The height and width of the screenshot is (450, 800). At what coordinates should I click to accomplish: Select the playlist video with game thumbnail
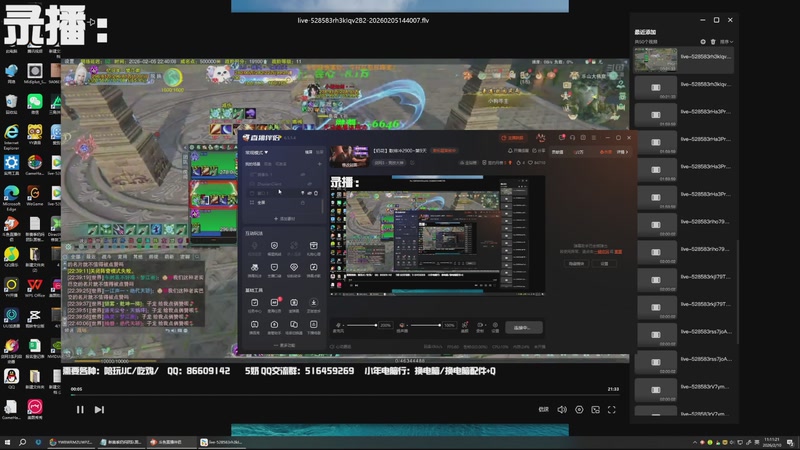(684, 60)
